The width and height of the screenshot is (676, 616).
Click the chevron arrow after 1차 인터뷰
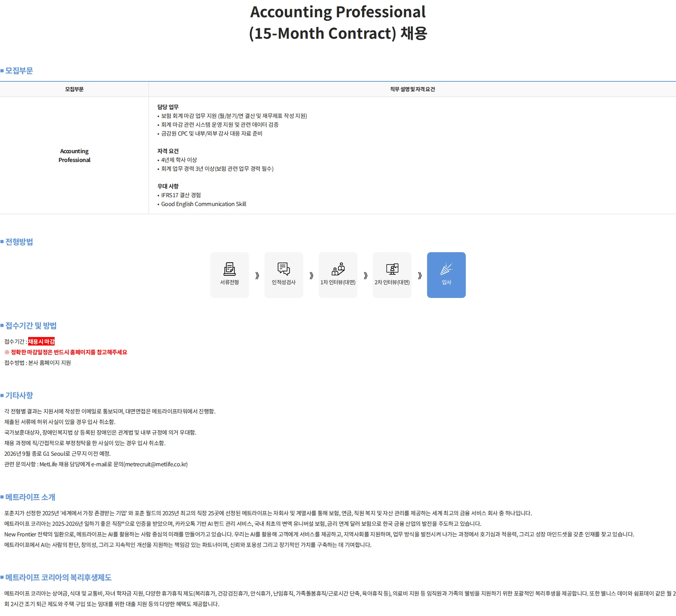pos(365,275)
